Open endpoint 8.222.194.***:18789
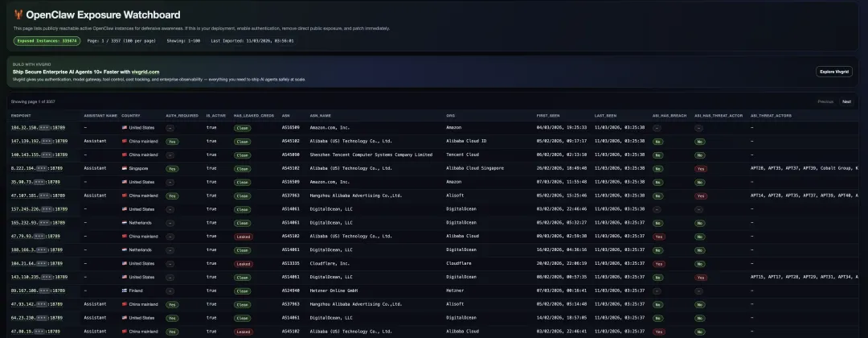This screenshot has height=338, width=868. coord(36,168)
